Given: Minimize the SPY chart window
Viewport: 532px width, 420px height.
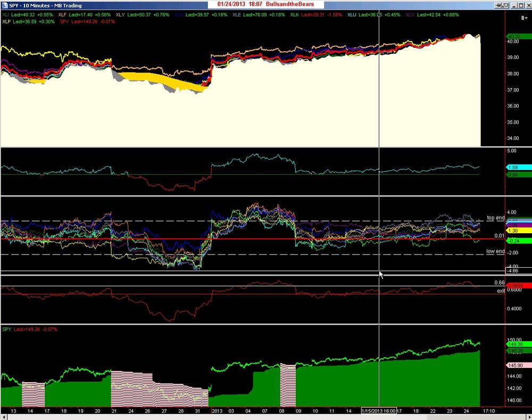Looking at the screenshot, I should pyautogui.click(x=514, y=5).
